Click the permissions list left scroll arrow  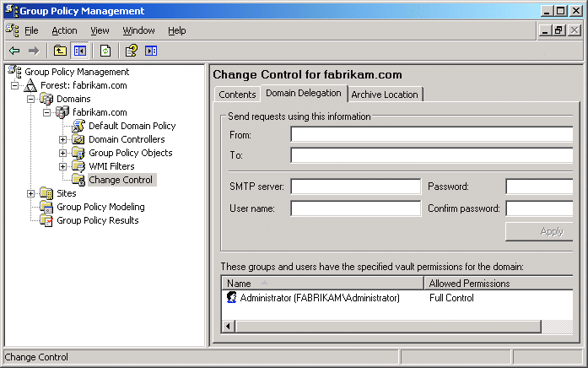229,327
